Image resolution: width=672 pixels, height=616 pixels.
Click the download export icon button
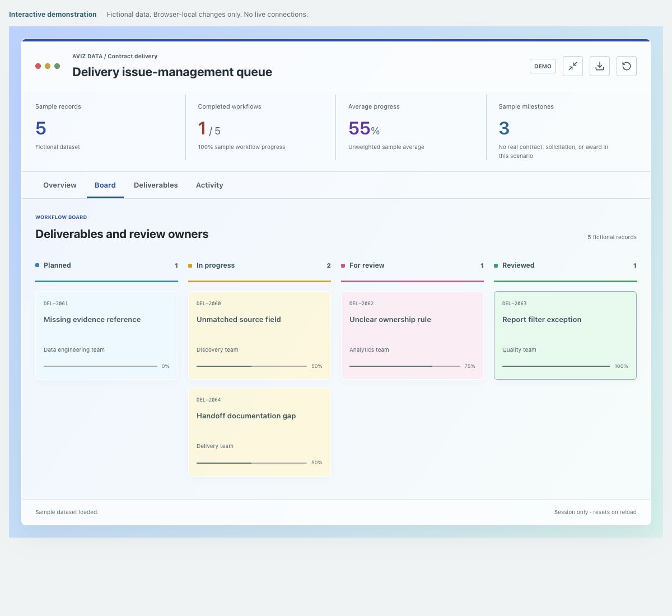tap(600, 66)
